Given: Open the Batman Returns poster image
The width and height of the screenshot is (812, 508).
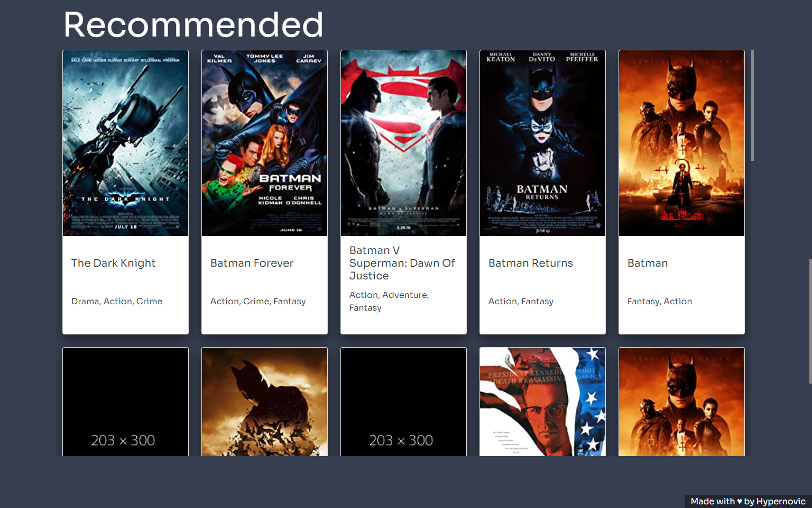Looking at the screenshot, I should click(x=542, y=143).
